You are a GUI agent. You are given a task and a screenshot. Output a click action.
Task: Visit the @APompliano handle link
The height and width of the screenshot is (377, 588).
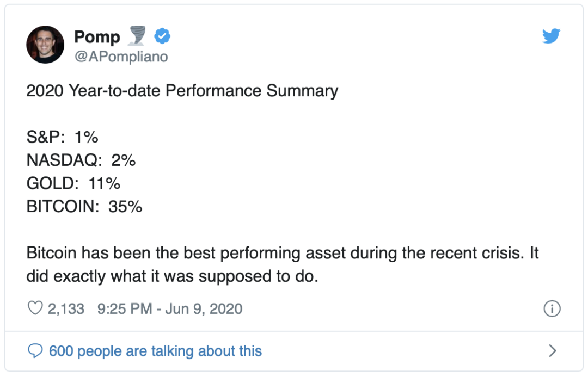coord(121,57)
